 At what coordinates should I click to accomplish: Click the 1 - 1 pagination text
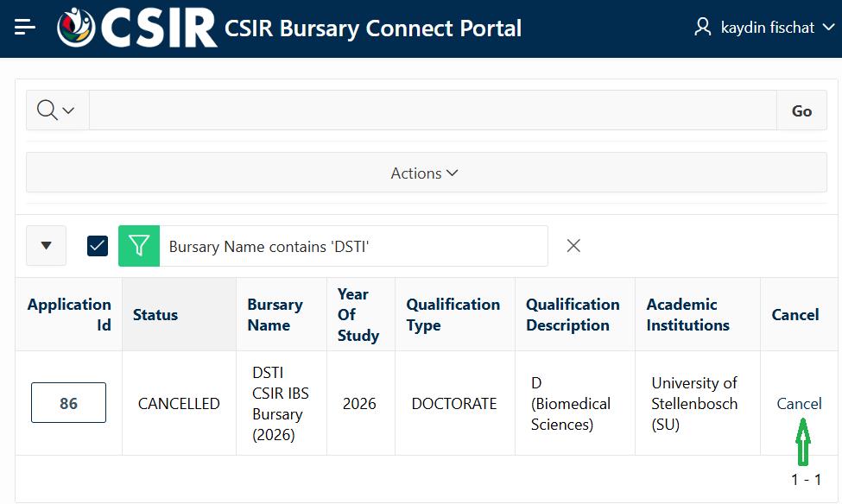[x=806, y=479]
